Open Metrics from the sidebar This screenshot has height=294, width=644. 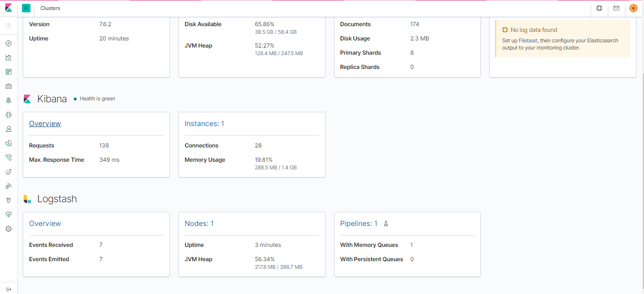point(9,129)
